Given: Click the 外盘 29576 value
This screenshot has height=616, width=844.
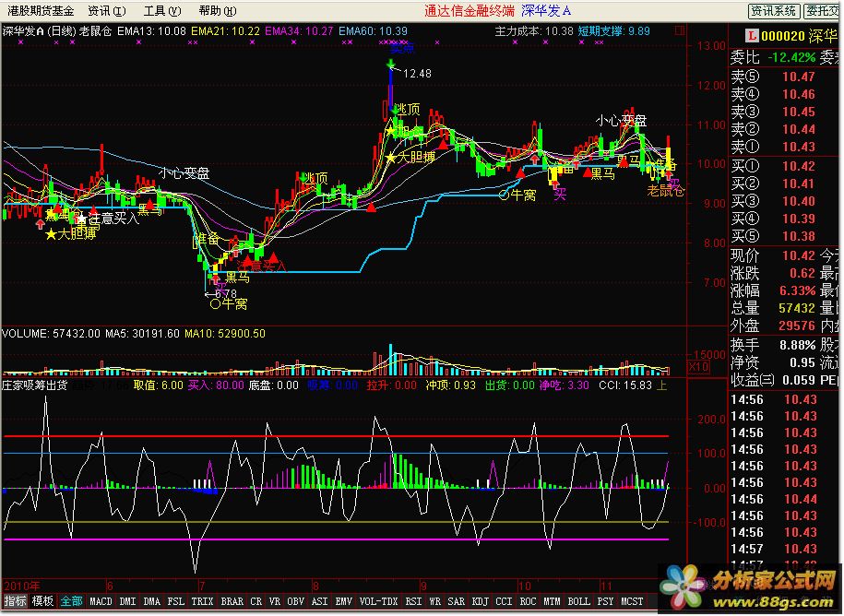Looking at the screenshot, I should (x=797, y=326).
